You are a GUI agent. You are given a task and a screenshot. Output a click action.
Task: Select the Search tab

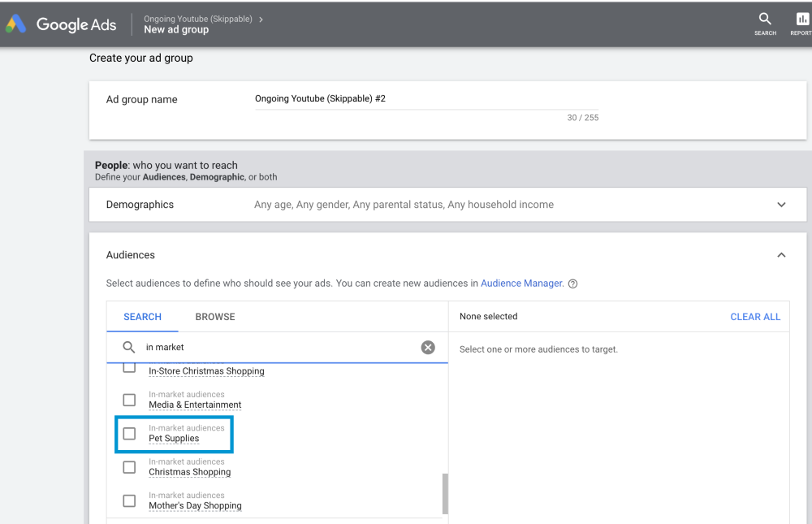click(142, 317)
